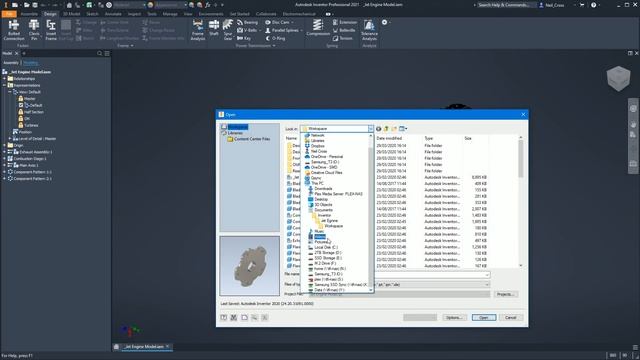The height and width of the screenshot is (360, 640).
Task: Close the Look in dropdown via its arrow
Action: (371, 129)
